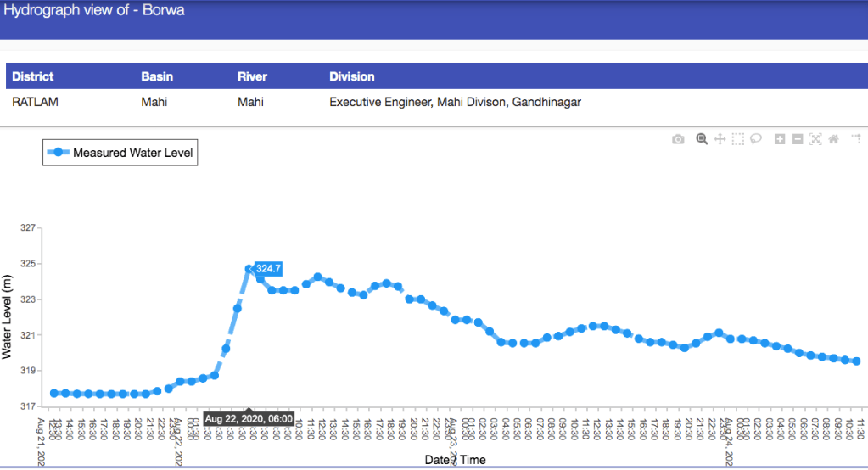Click the peak 324.7 data point
Screen dimensions: 868x470
point(249,269)
